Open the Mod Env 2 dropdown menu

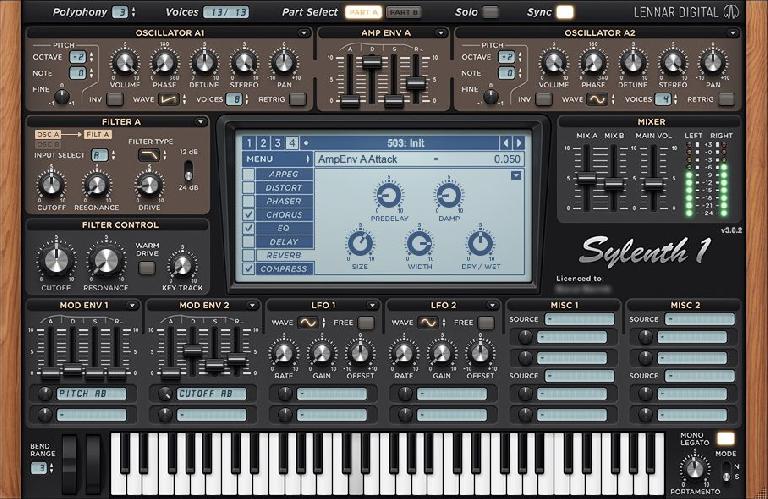click(x=252, y=305)
